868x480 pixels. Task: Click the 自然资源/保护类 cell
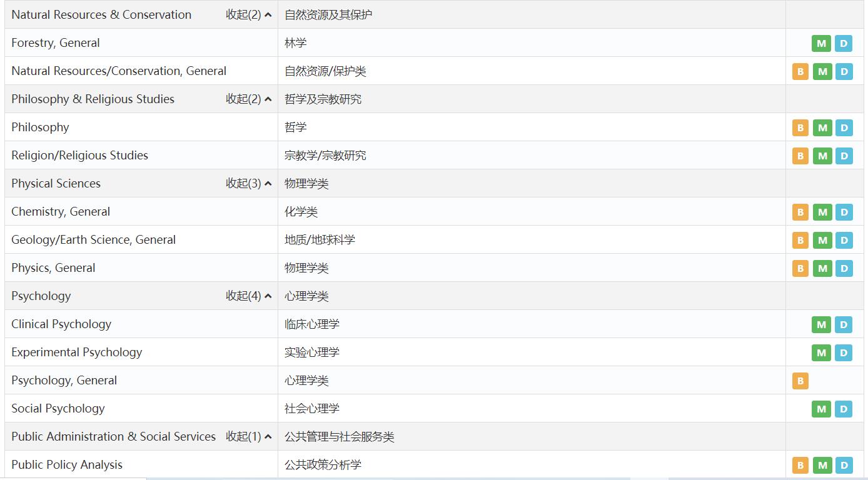tap(532, 71)
